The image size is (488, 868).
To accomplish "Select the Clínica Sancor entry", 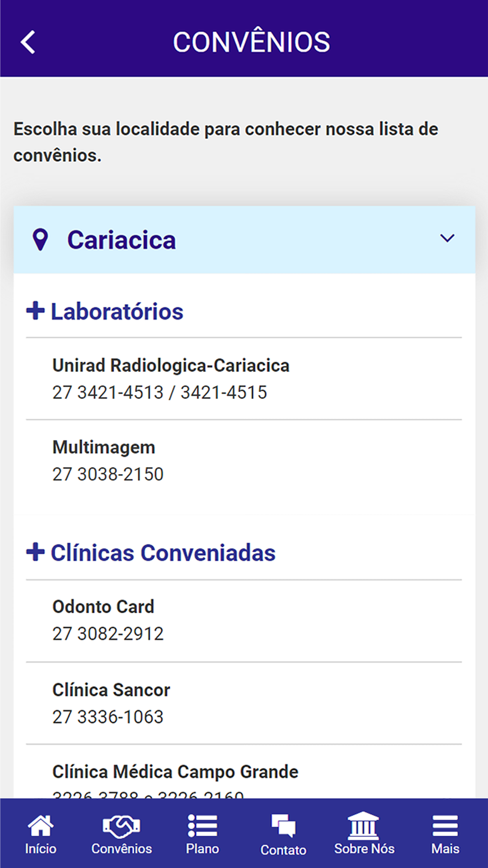I will click(111, 690).
